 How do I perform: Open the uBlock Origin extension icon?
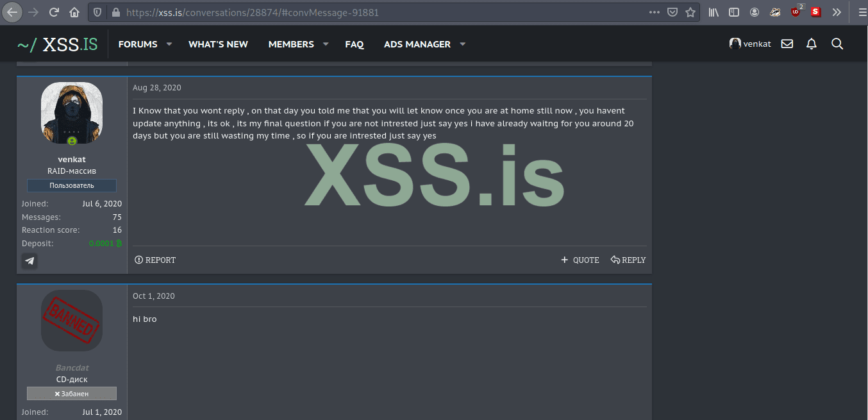pyautogui.click(x=795, y=12)
